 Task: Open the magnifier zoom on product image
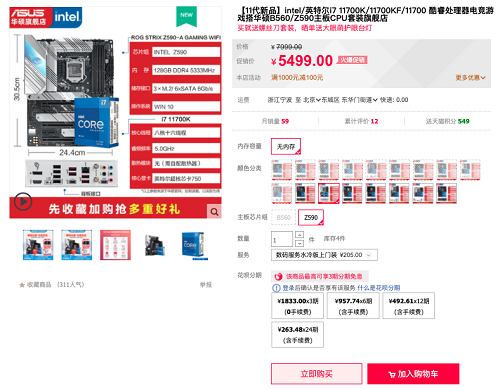click(x=214, y=212)
